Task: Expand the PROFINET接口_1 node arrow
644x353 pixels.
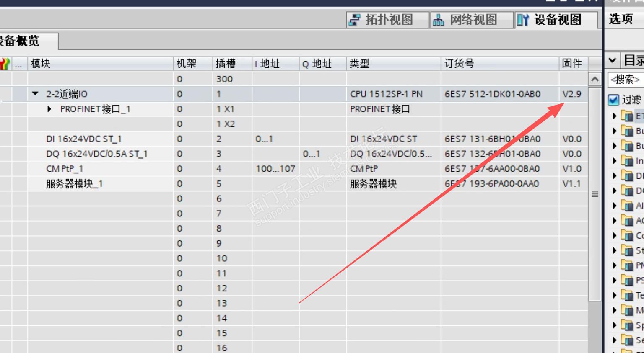Action: [49, 109]
